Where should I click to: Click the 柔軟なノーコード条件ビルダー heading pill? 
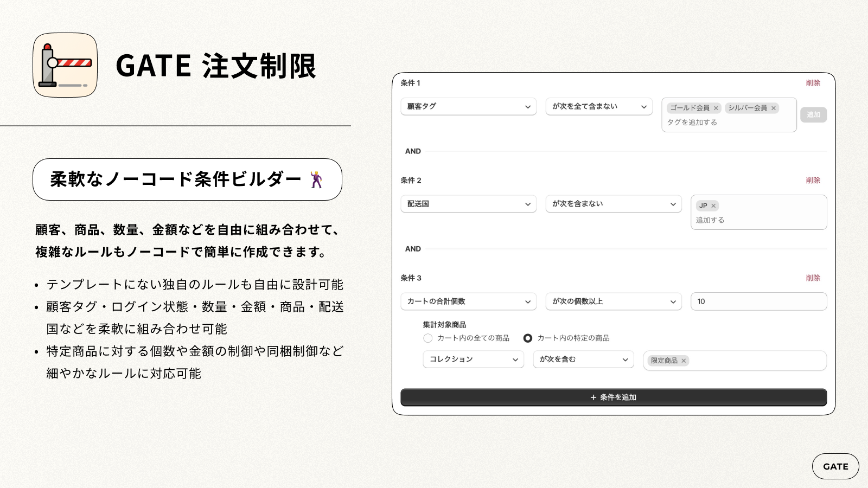[x=187, y=179]
